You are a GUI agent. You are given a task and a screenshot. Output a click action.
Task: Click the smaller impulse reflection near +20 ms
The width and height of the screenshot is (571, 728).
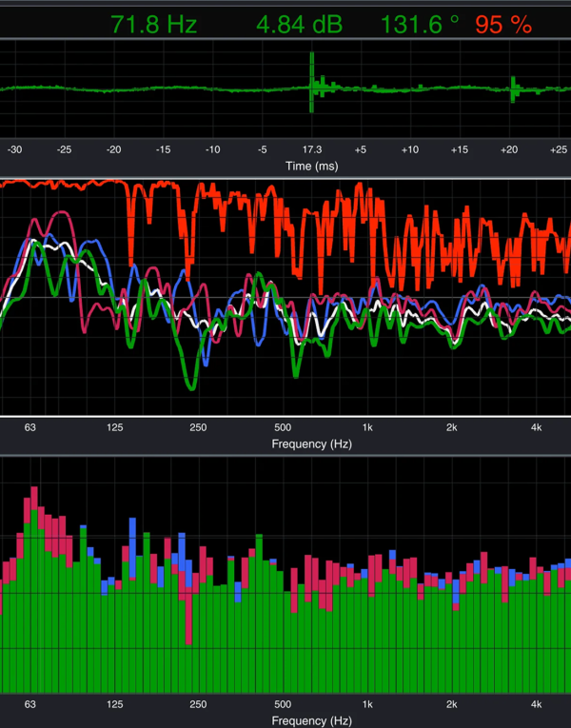(x=513, y=90)
